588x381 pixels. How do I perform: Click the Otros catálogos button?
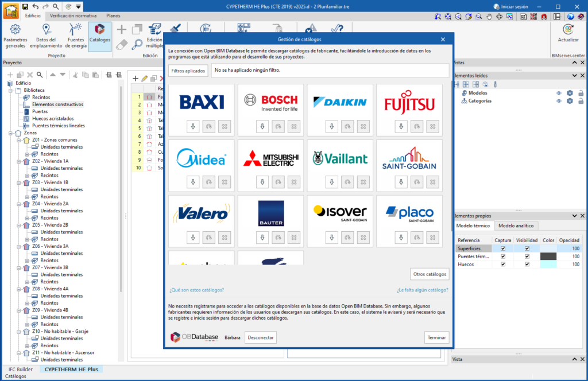tap(430, 274)
